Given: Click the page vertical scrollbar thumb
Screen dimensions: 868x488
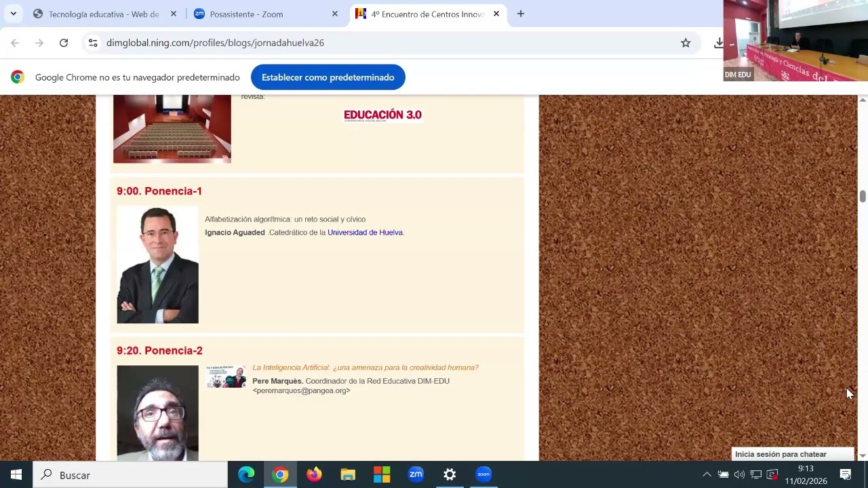Looking at the screenshot, I should 863,197.
